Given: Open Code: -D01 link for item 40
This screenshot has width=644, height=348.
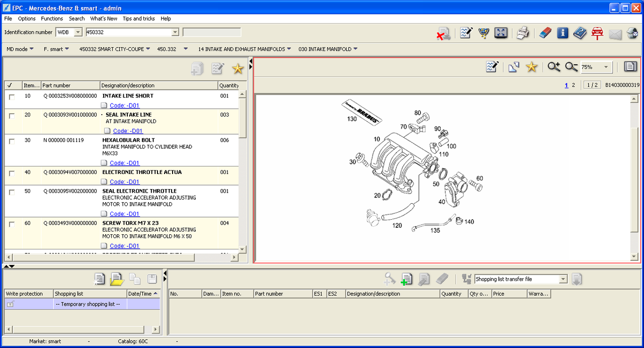Looking at the screenshot, I should (x=124, y=182).
